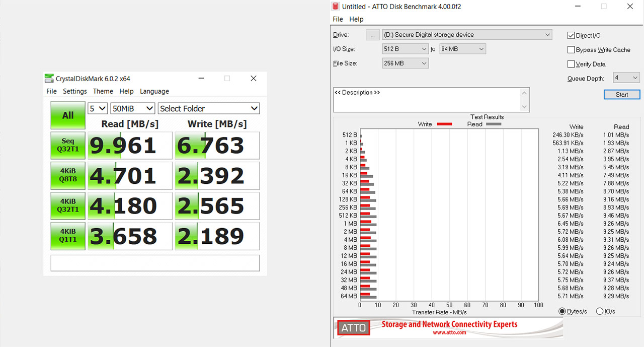Screen dimensions: 644x347
Task: Minimize the ATTO Disk Benchmark window
Action: (578, 7)
